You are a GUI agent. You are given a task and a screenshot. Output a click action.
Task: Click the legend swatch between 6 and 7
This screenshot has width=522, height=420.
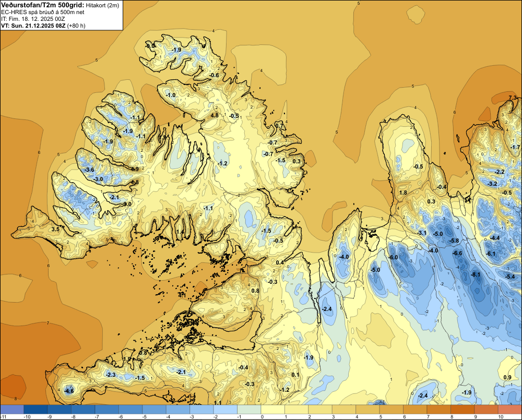(x=415, y=409)
